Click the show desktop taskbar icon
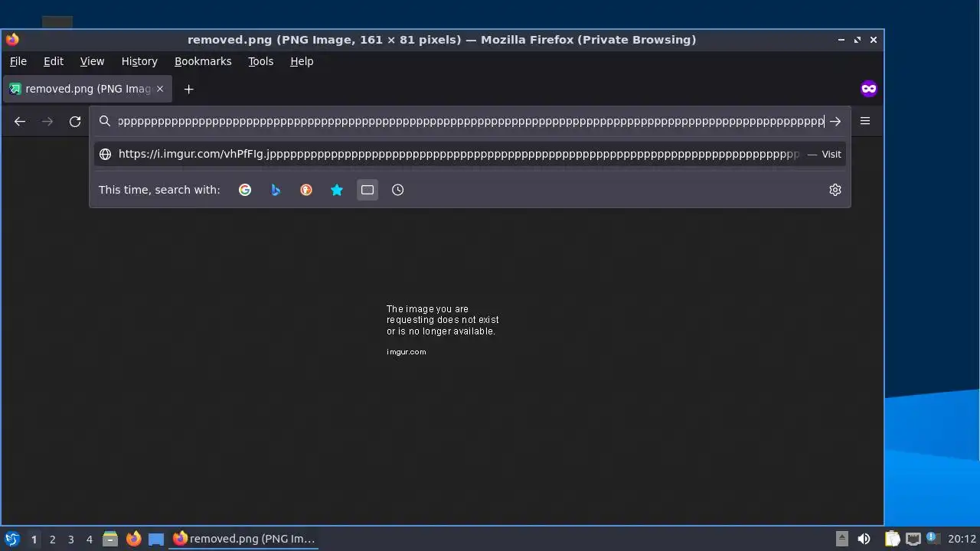980x551 pixels. (x=156, y=539)
